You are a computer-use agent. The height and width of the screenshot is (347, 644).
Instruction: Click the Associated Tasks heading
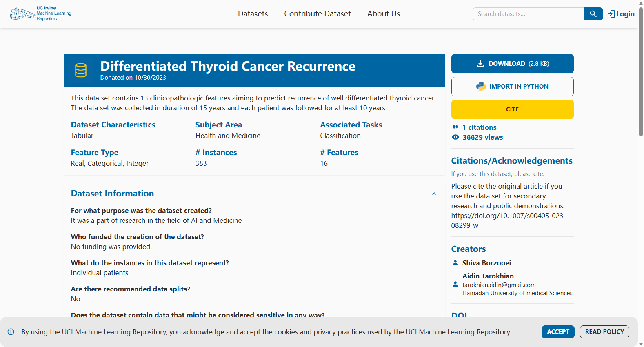click(x=351, y=125)
